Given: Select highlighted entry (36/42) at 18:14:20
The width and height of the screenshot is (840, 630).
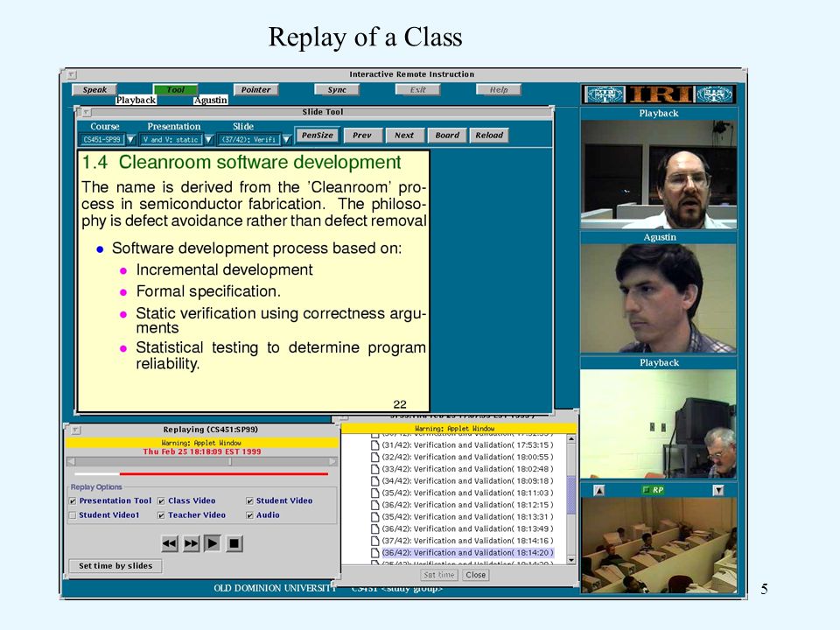Looking at the screenshot, I should pyautogui.click(x=467, y=553).
